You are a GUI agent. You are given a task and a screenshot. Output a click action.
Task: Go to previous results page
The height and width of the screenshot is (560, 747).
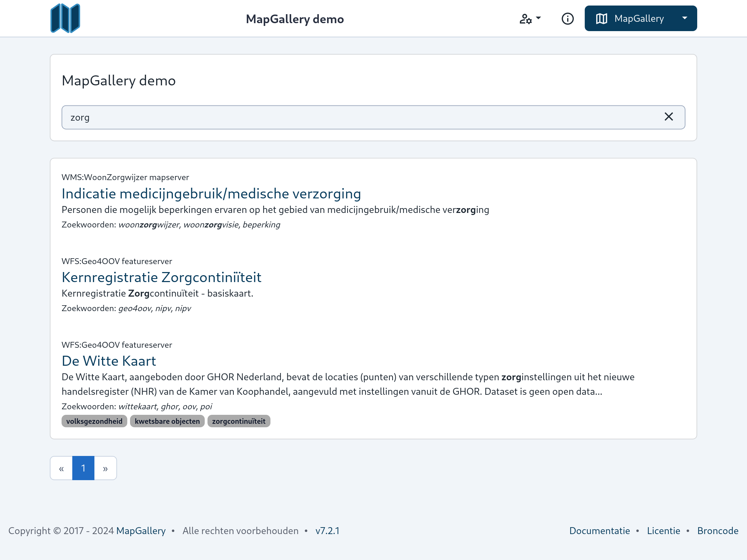click(61, 468)
